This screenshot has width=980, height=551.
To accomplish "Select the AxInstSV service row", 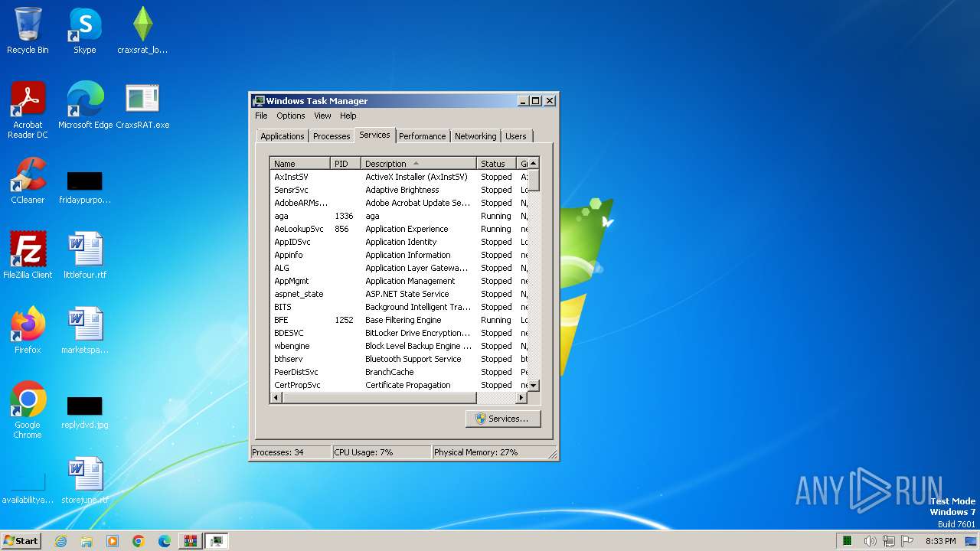I will 399,177.
